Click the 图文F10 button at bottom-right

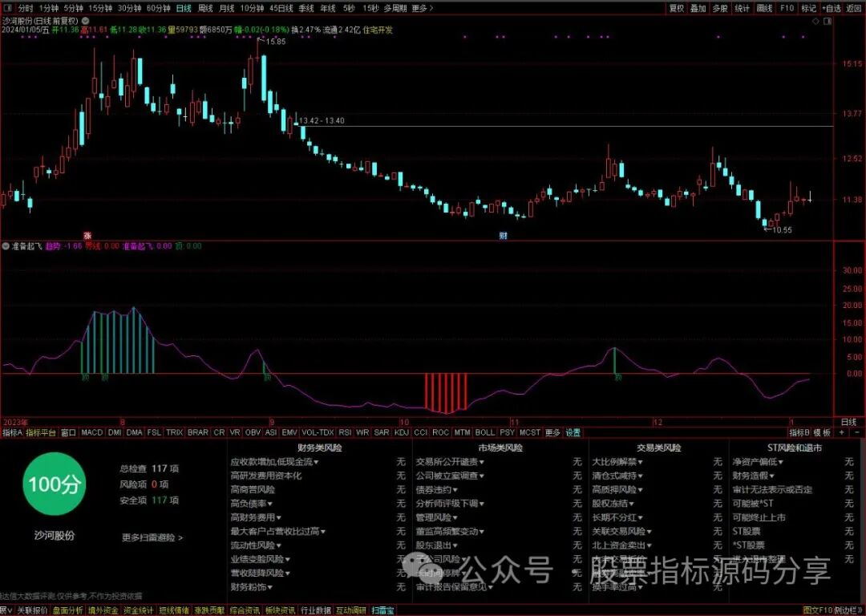pos(818,610)
